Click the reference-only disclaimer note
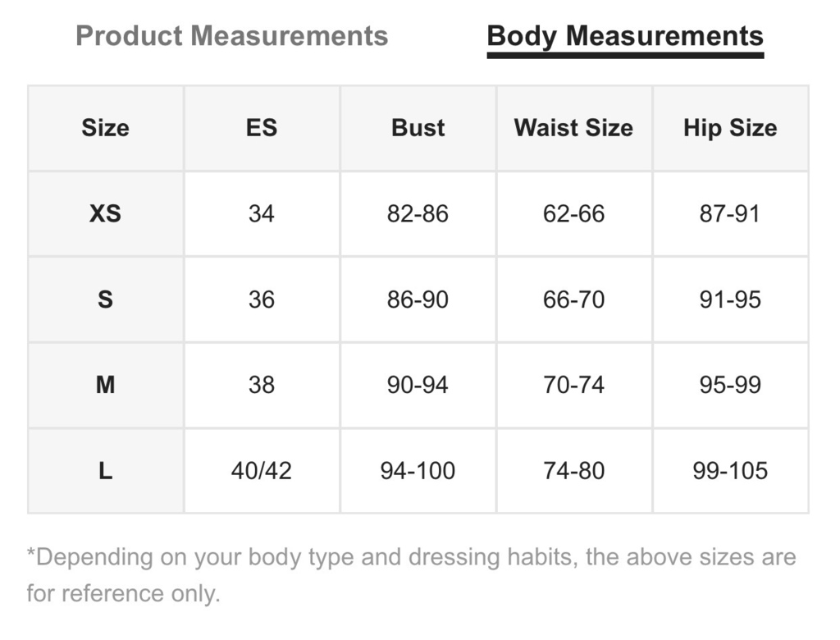This screenshot has width=840, height=640. (412, 575)
